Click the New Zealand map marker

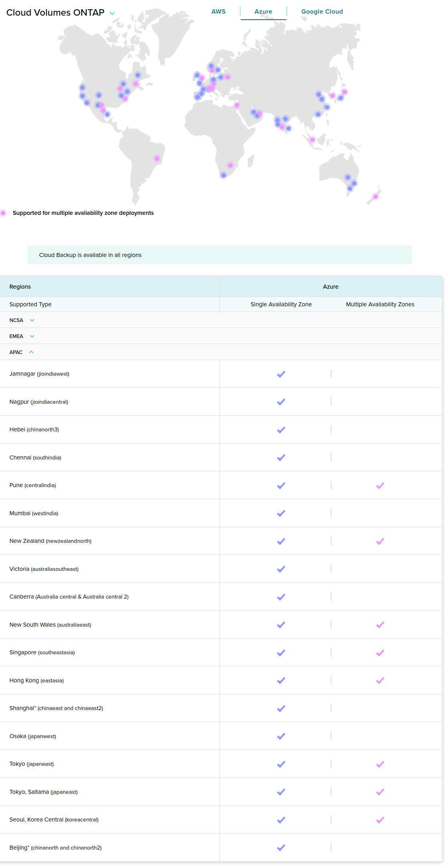(375, 196)
